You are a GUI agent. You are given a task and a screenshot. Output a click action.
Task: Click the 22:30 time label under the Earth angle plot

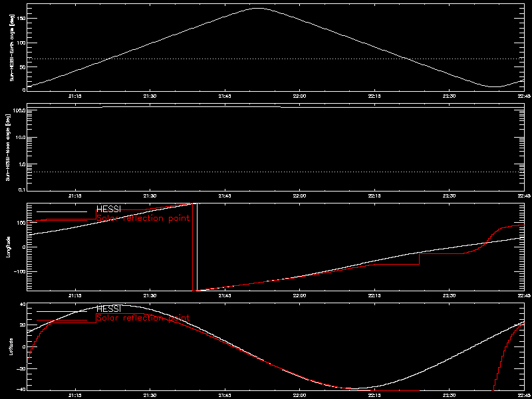(450, 96)
